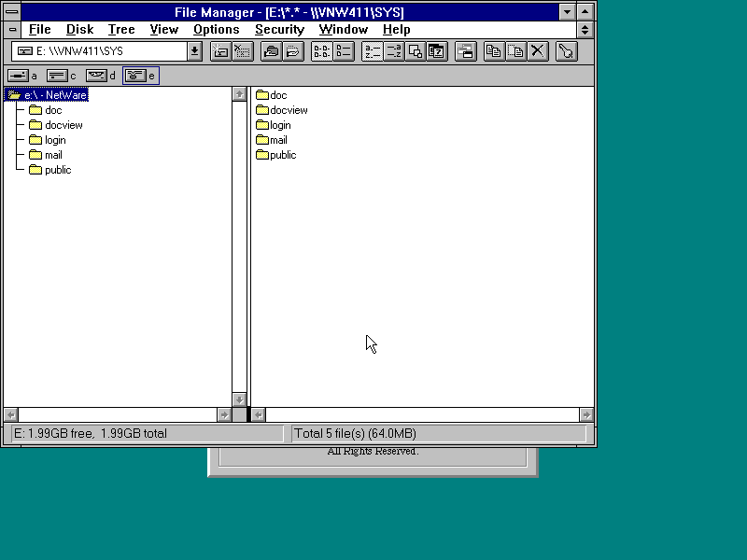
Task: Select login folder in the contents pane
Action: tap(273, 125)
